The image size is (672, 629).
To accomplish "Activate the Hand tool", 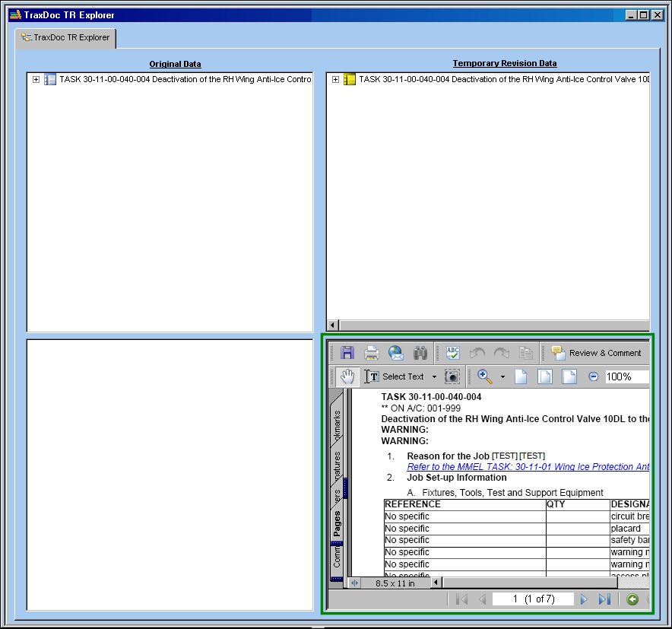I will pos(347,376).
